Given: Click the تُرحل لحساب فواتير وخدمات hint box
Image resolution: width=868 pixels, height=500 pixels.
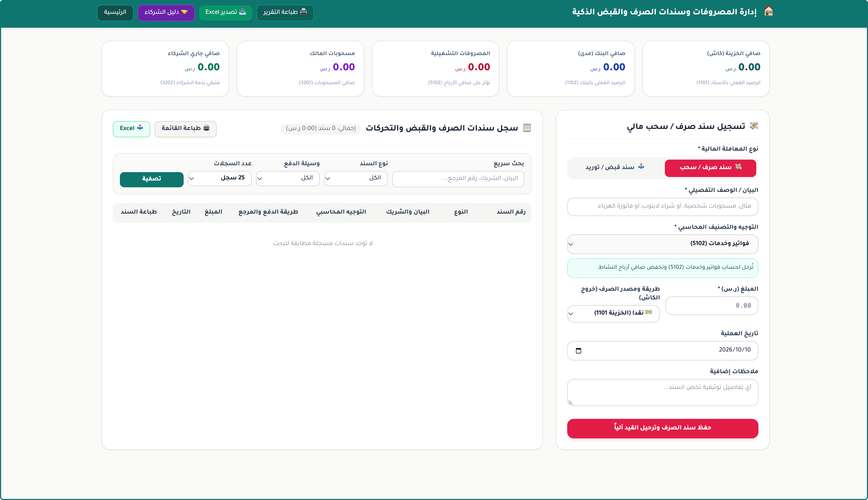Looking at the screenshot, I should pyautogui.click(x=662, y=268).
